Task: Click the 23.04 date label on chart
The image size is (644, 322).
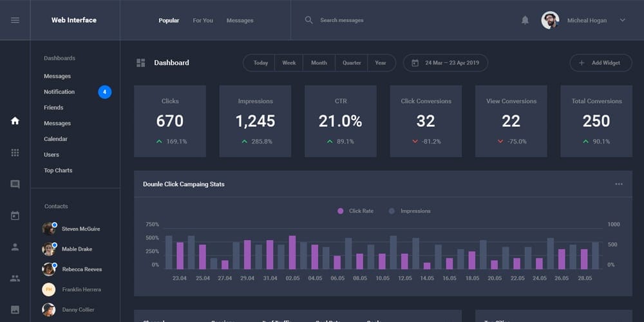Action: click(x=180, y=278)
